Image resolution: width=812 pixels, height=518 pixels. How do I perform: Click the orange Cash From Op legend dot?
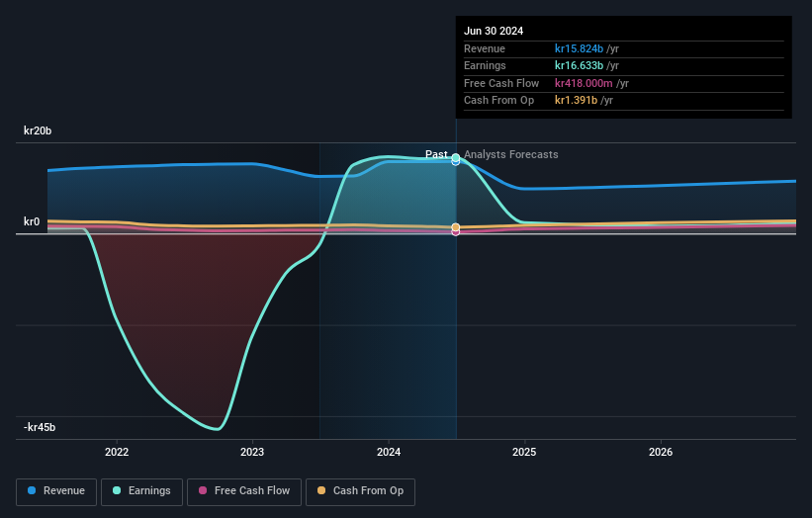321,490
